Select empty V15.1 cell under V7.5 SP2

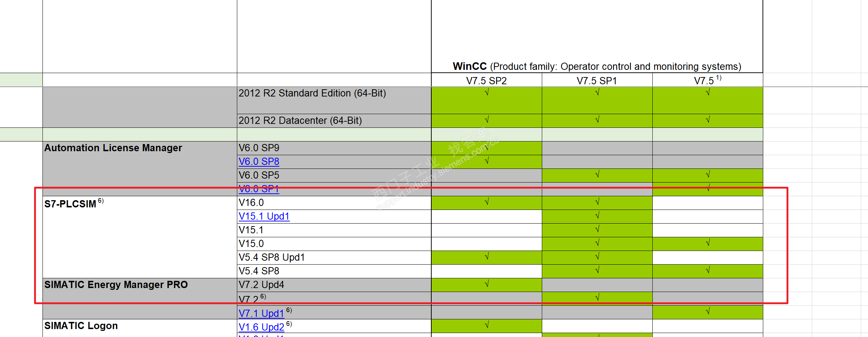487,230
